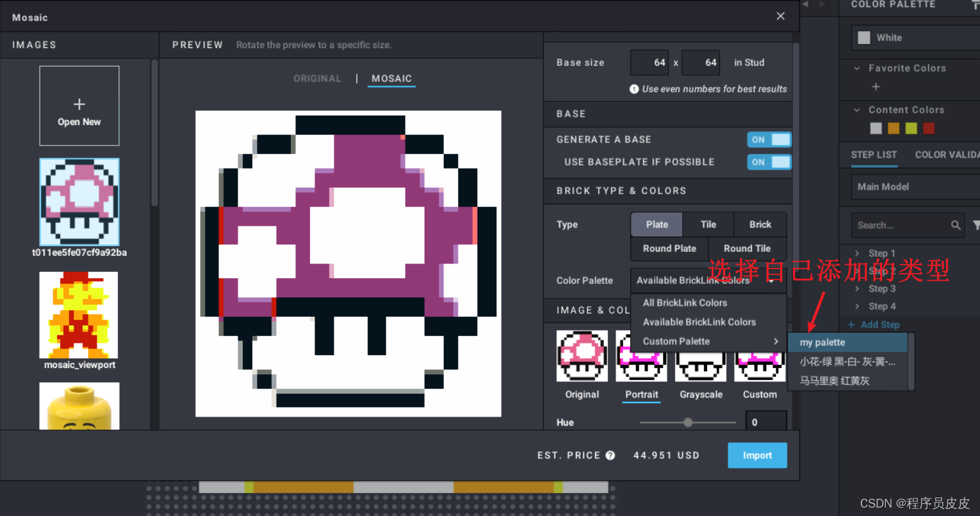Toggle GENERATE A BASE switch
The height and width of the screenshot is (516, 980).
(769, 140)
